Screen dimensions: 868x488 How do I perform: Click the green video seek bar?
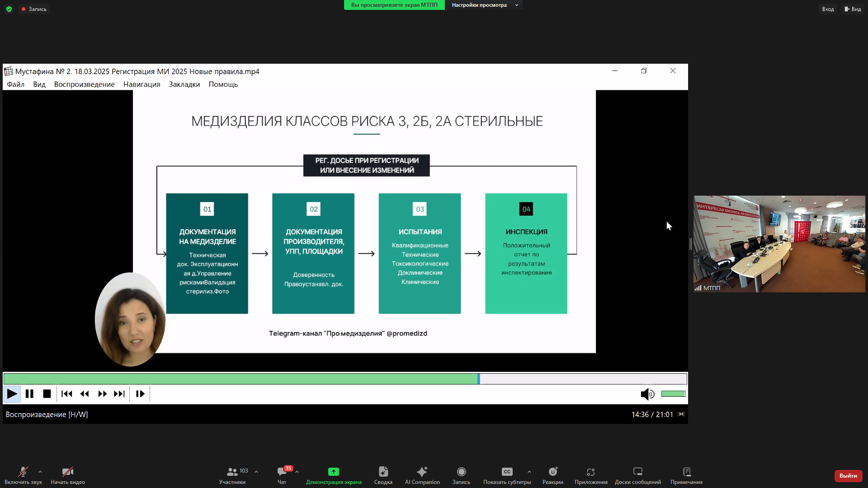[240, 379]
